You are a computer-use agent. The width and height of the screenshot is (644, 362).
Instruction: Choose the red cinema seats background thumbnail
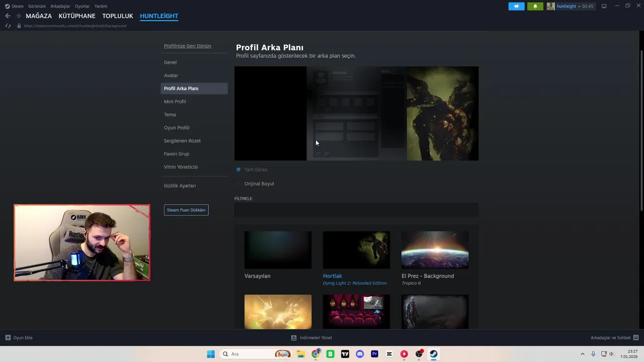[x=356, y=312]
